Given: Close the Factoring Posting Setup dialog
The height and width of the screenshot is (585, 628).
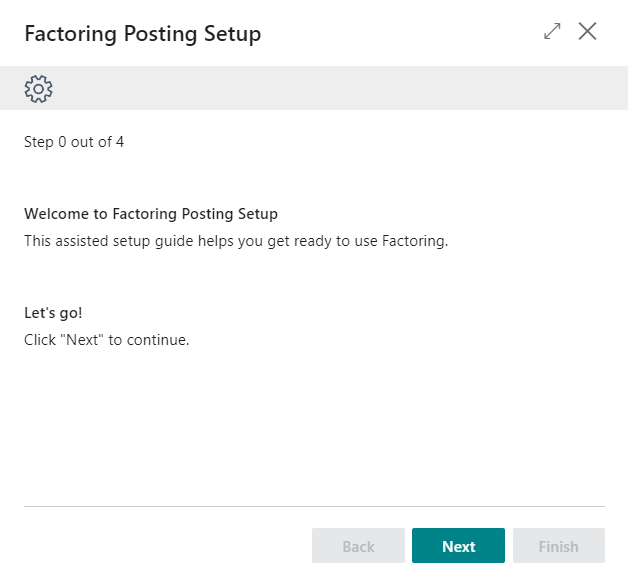Looking at the screenshot, I should pos(588,32).
